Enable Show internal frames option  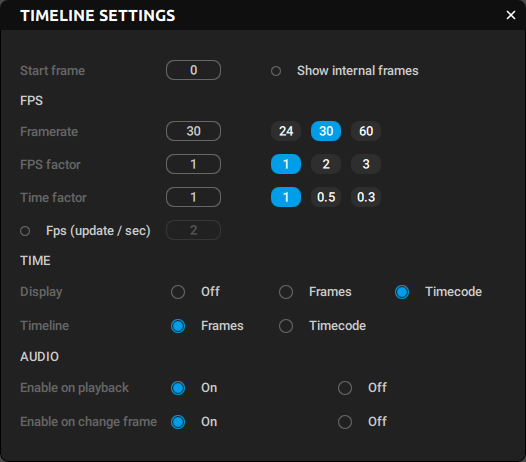[x=276, y=71]
